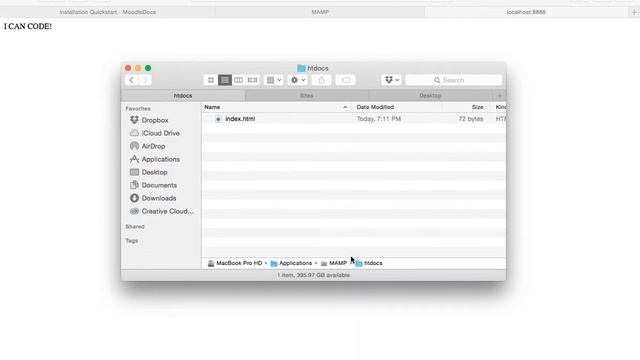Switch to the MAMP browser tab
The width and height of the screenshot is (640, 360).
coord(320,12)
